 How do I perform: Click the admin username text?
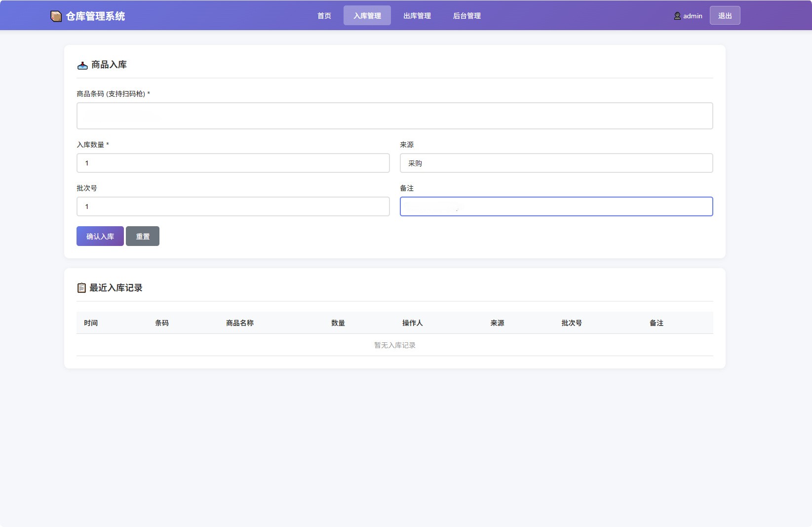693,16
